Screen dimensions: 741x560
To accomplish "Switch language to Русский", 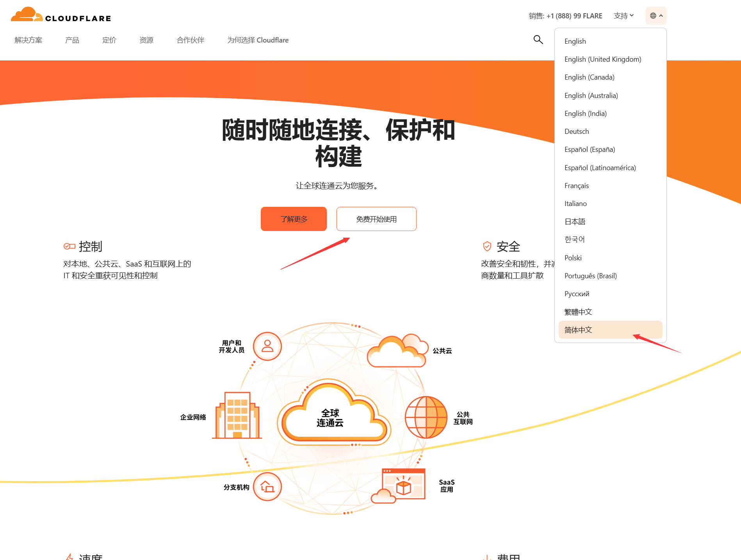I will tap(610, 293).
